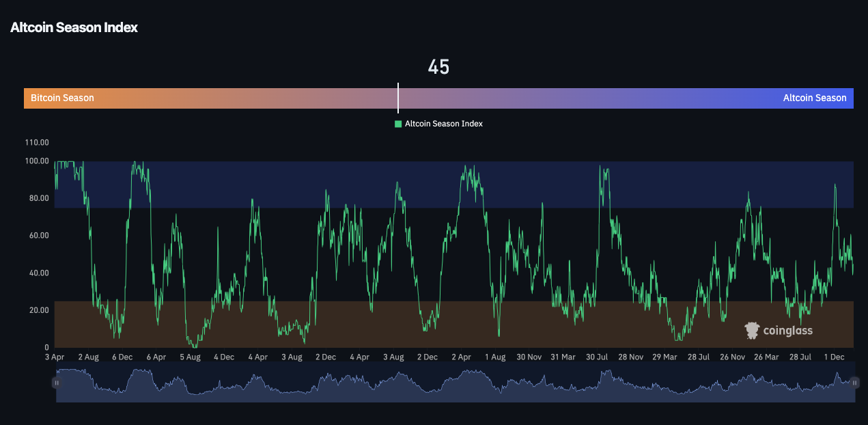The width and height of the screenshot is (868, 425).
Task: Click the 3 Apr date label on the x-axis
Action: [54, 356]
